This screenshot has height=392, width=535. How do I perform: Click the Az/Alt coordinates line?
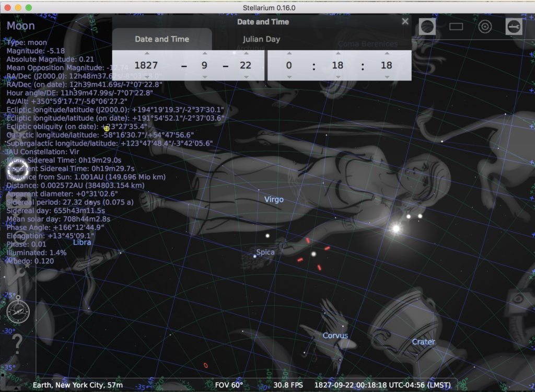[x=67, y=101]
